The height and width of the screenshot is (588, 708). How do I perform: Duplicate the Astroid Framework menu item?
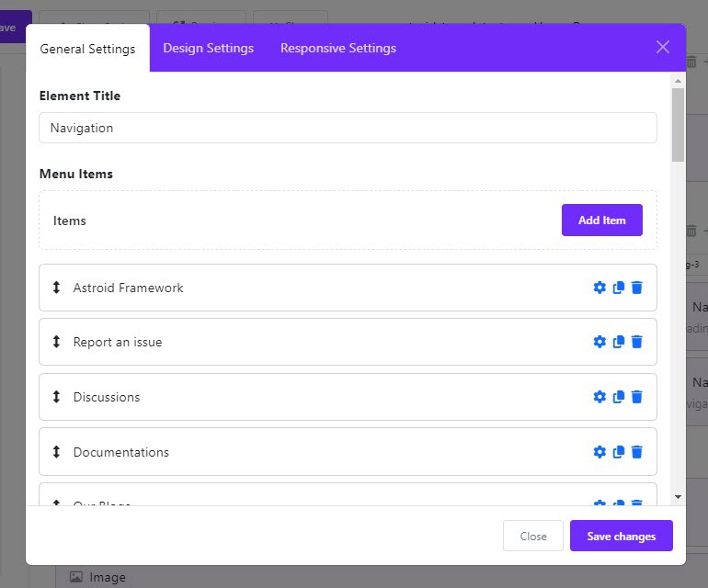pyautogui.click(x=618, y=288)
